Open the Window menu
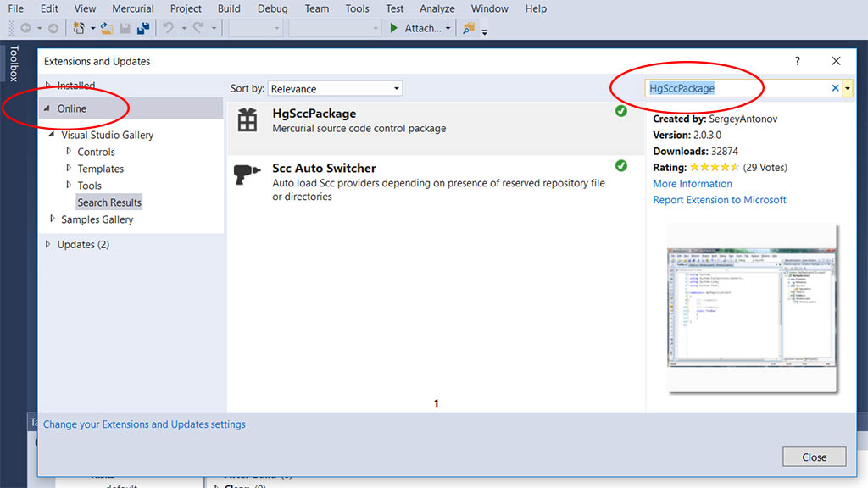This screenshot has width=868, height=488. click(x=489, y=8)
